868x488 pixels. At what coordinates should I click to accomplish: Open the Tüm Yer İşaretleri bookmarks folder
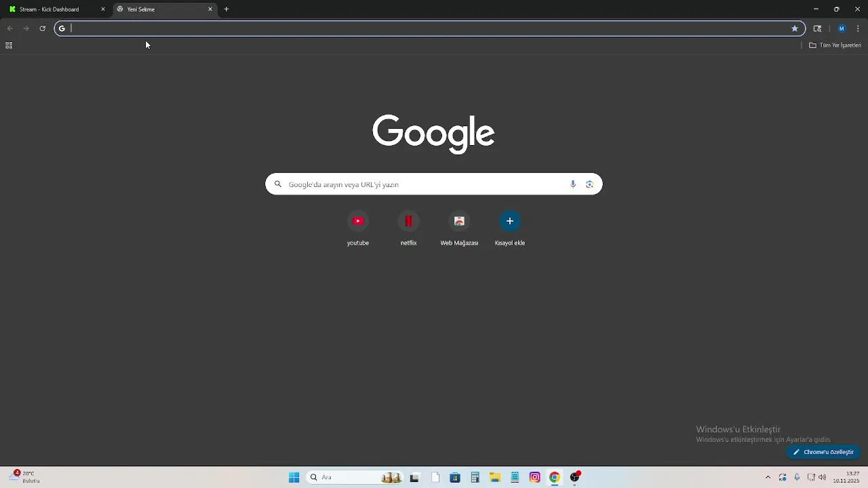tap(835, 45)
